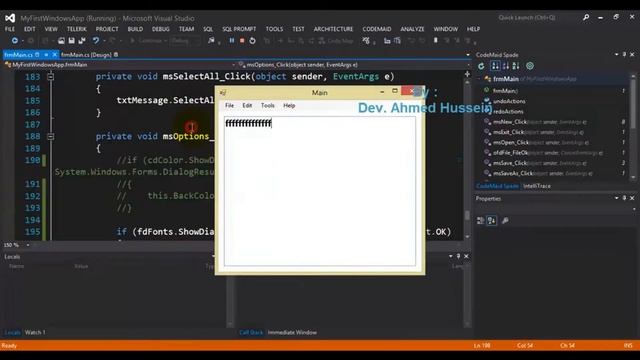Pin the CodeMaid Spade panel

(x=624, y=54)
